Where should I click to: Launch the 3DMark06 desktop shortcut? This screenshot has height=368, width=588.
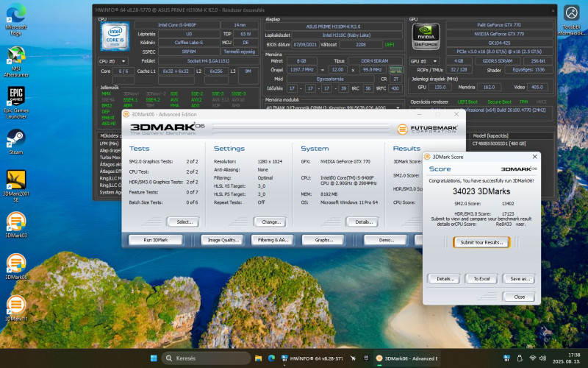[x=16, y=266]
